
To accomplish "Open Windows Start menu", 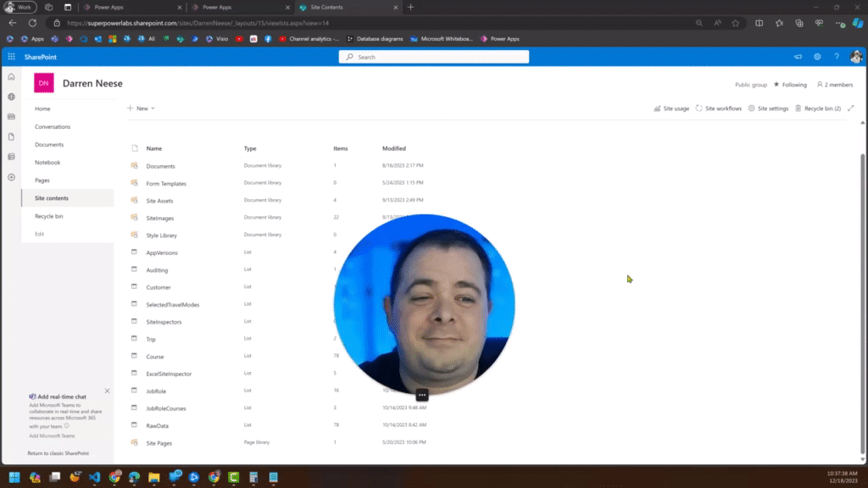I will coord(14,477).
